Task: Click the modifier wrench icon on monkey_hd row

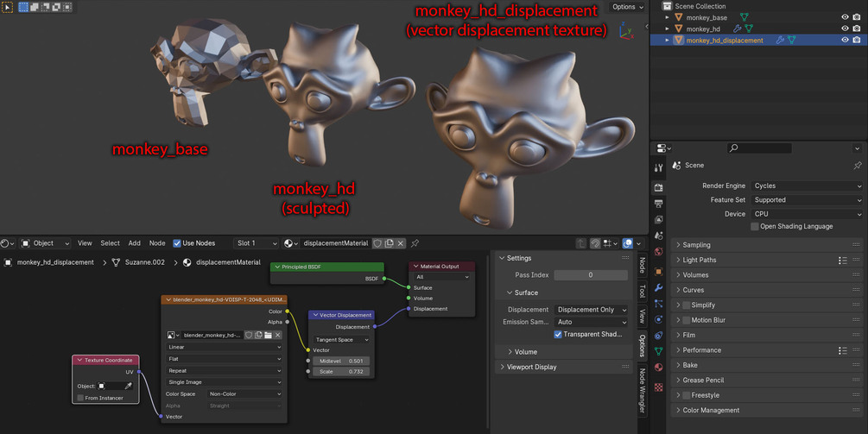Action: [x=737, y=28]
